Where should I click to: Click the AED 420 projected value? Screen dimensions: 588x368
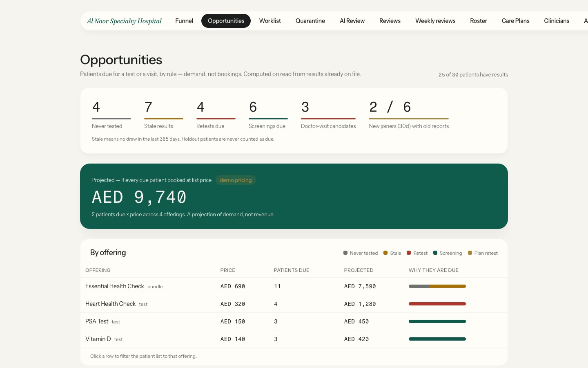[356, 339]
